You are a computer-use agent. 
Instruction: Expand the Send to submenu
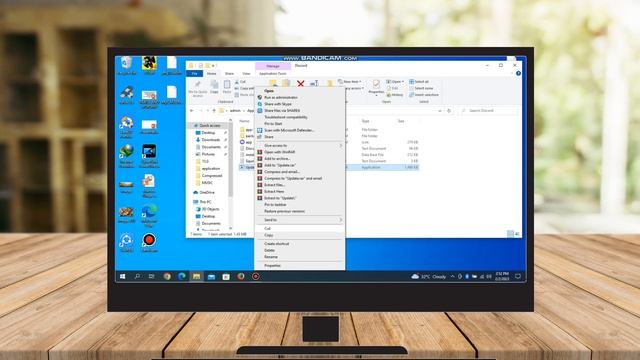pyautogui.click(x=300, y=220)
